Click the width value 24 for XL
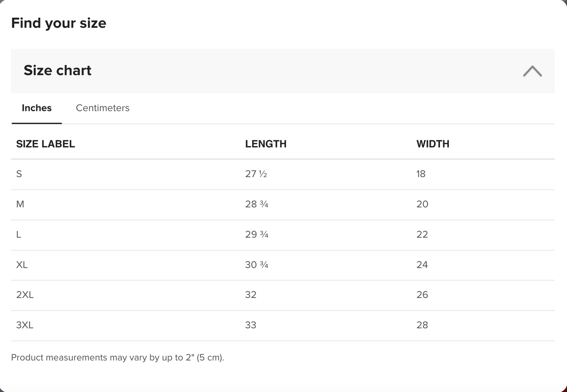The height and width of the screenshot is (392, 567). pos(422,265)
